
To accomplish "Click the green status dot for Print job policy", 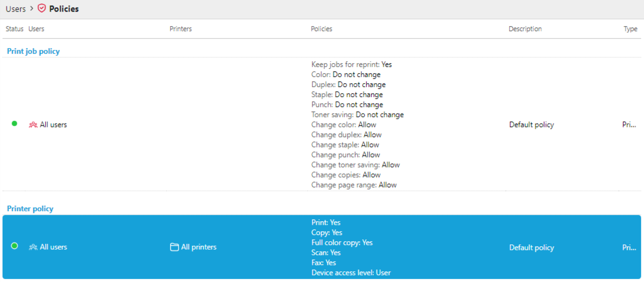I will 15,123.
